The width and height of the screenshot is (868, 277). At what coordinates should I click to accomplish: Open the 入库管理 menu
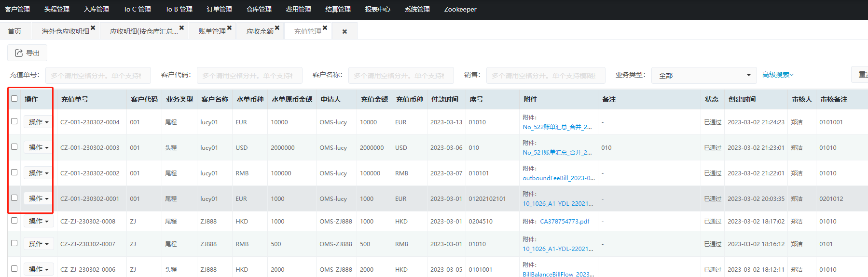click(96, 9)
